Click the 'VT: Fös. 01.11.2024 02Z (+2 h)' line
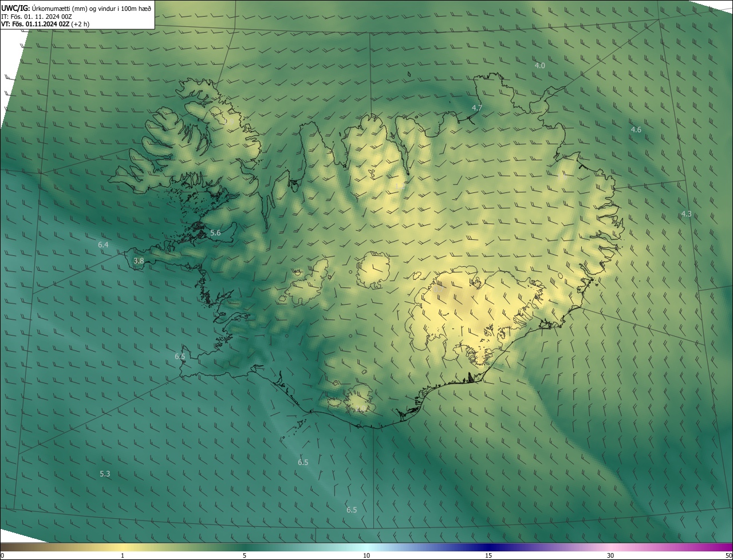This screenshot has height=560, width=733. (45, 24)
